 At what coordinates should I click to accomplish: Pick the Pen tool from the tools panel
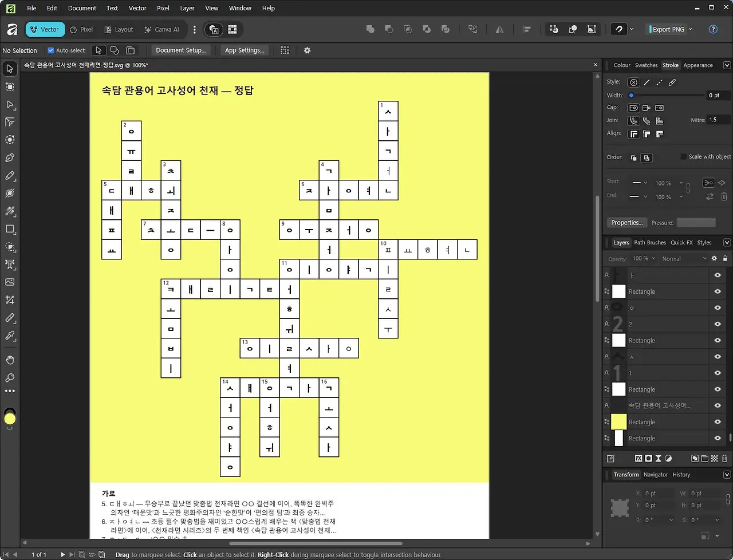coord(9,158)
